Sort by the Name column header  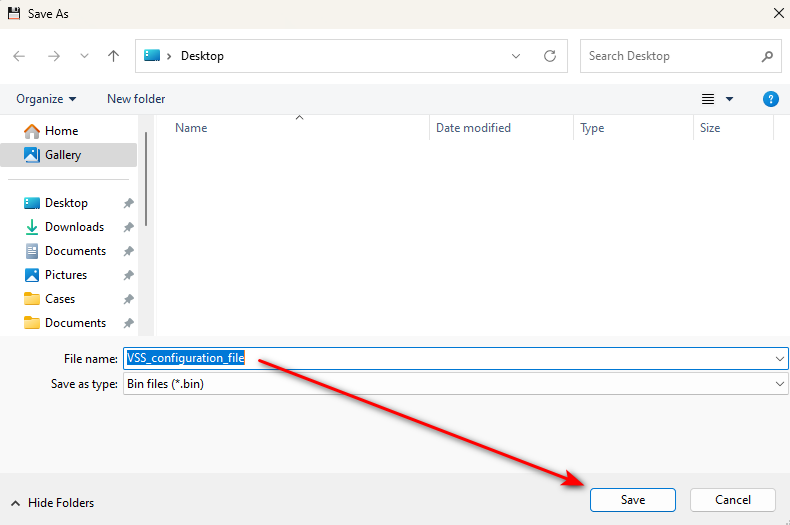[x=191, y=128]
